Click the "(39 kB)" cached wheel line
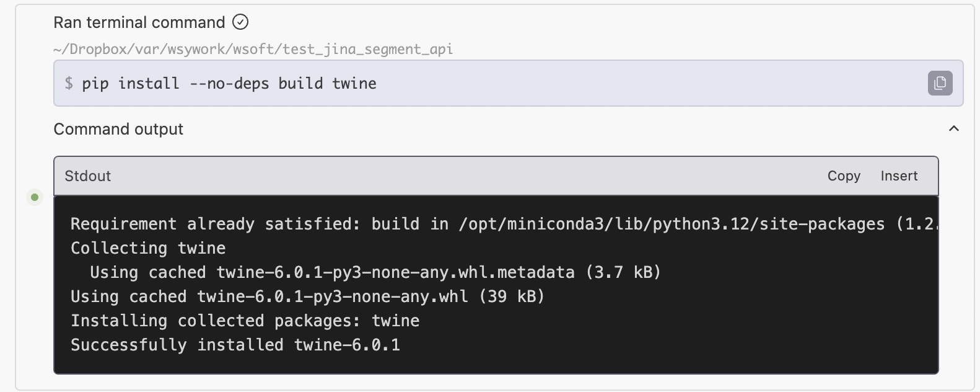The width and height of the screenshot is (980, 392). (x=512, y=296)
